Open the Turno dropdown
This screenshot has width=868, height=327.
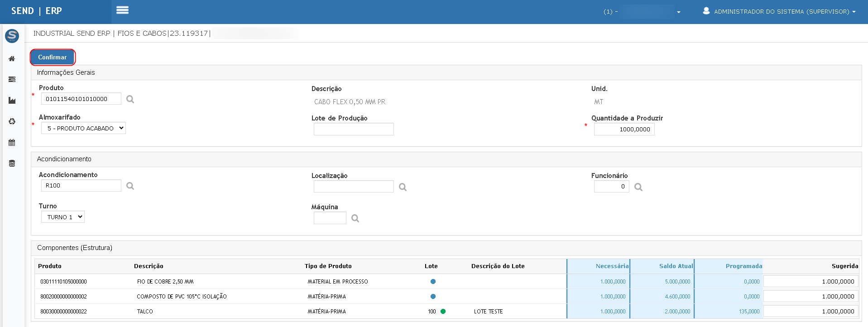pos(63,217)
